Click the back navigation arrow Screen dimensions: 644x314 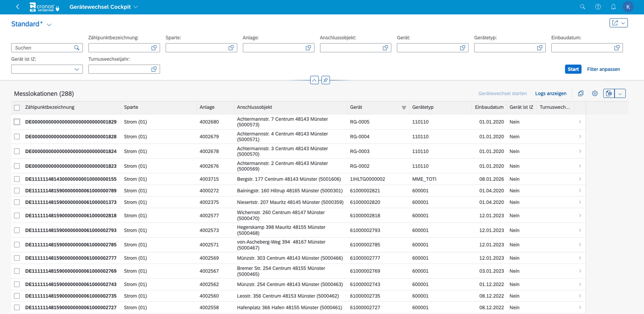click(x=18, y=7)
